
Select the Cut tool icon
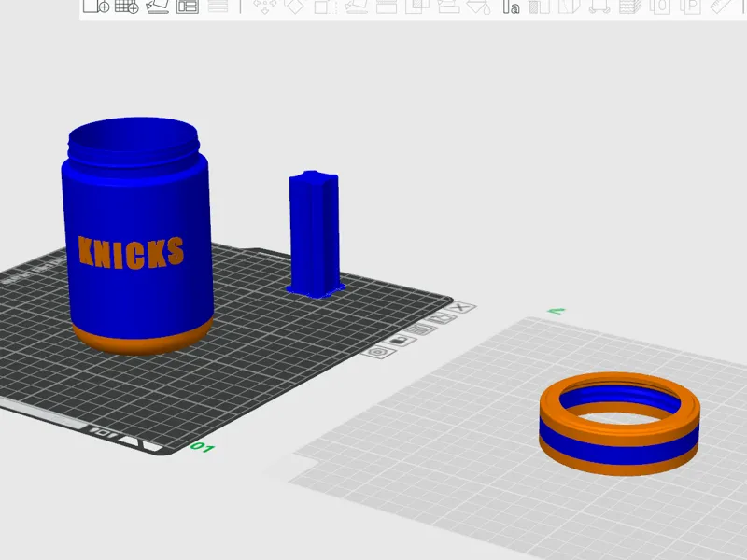pos(387,7)
